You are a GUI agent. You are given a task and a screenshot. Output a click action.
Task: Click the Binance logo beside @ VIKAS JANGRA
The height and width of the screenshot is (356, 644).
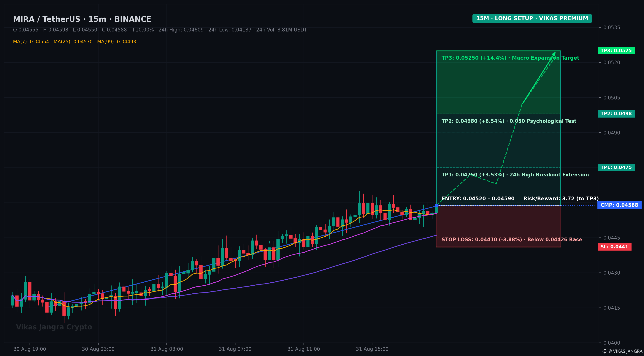[605, 351]
